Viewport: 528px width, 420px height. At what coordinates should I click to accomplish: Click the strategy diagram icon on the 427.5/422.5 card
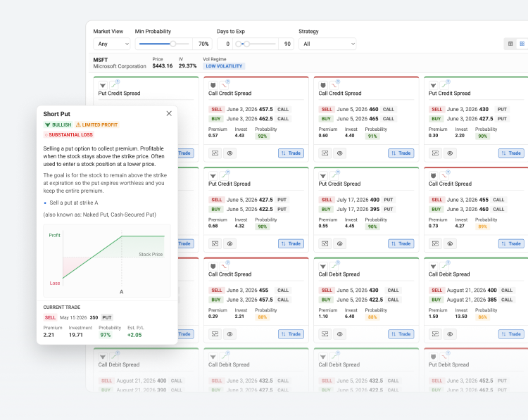[x=224, y=176]
